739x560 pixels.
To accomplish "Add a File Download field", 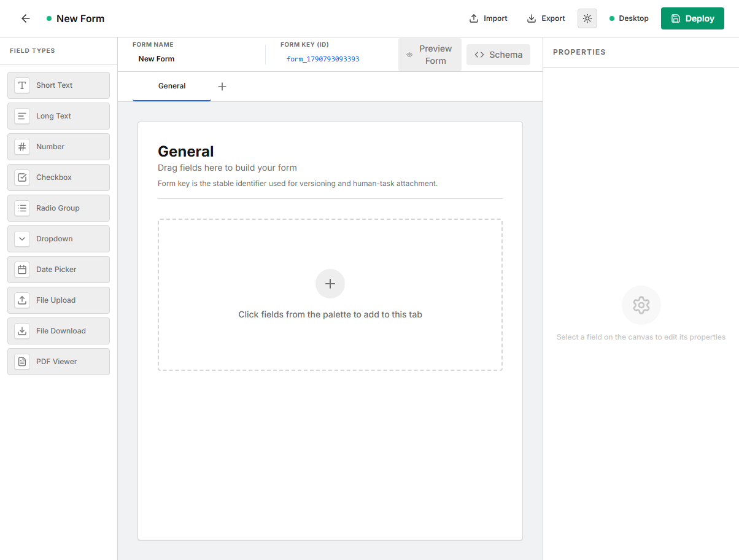I will [x=58, y=331].
